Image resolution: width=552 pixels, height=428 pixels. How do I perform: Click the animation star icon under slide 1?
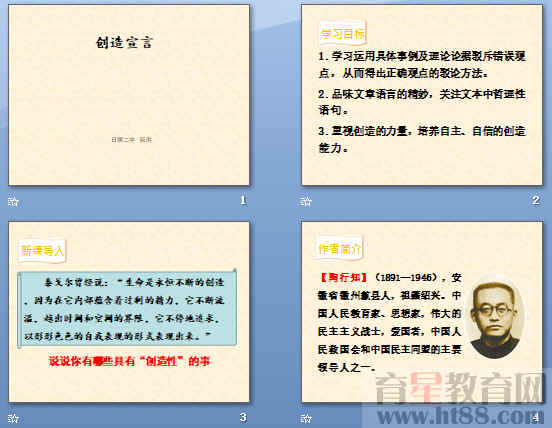13,202
